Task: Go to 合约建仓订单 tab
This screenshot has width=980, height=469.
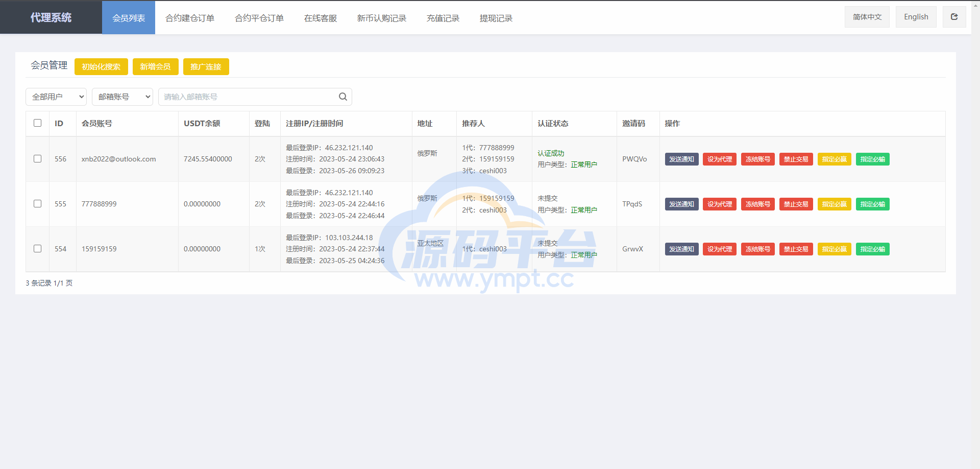Action: click(190, 18)
